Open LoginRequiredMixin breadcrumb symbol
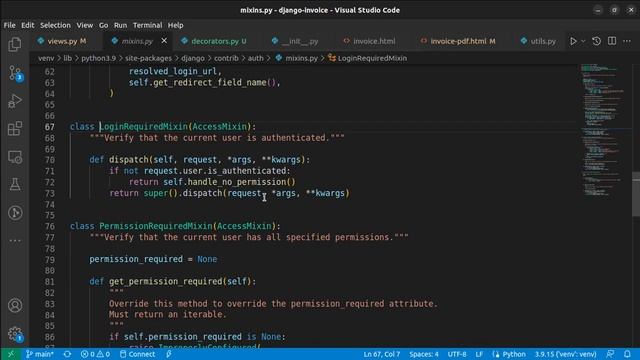This screenshot has height=360, width=640. (368, 58)
